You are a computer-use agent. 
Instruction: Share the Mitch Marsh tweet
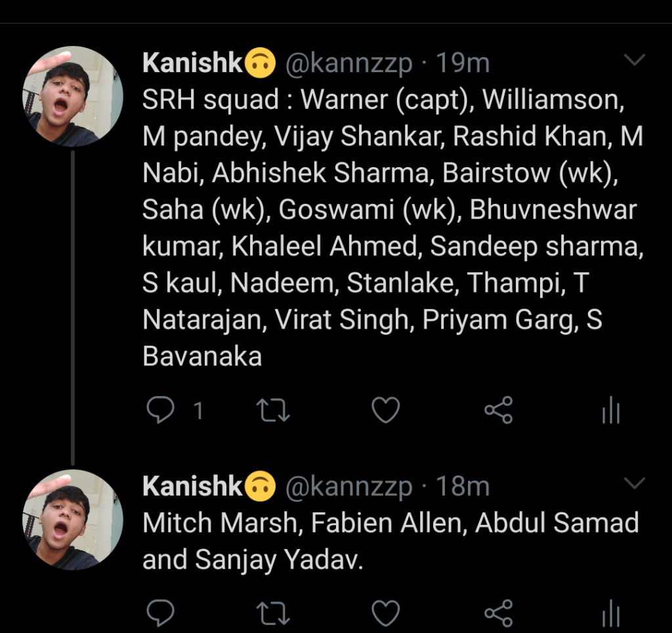coord(498,613)
